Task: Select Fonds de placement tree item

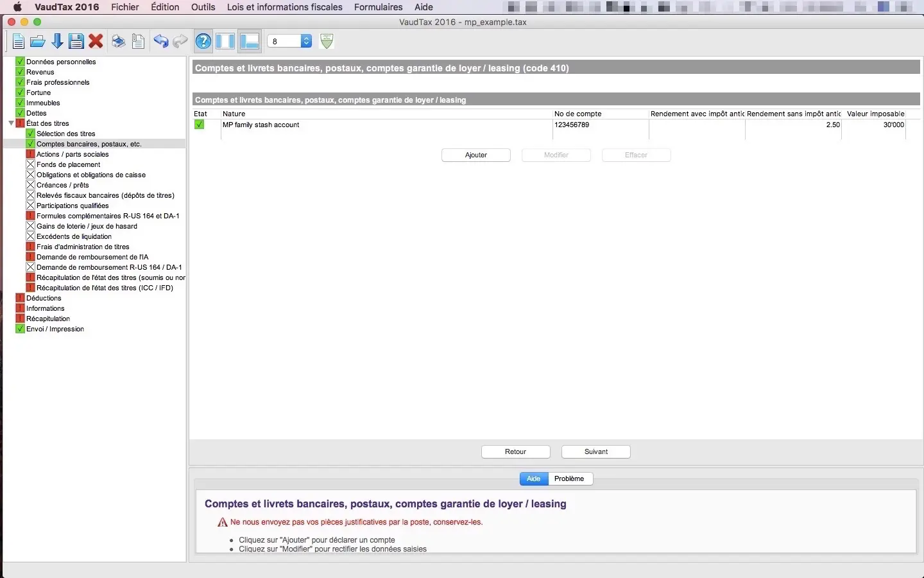Action: 69,164
